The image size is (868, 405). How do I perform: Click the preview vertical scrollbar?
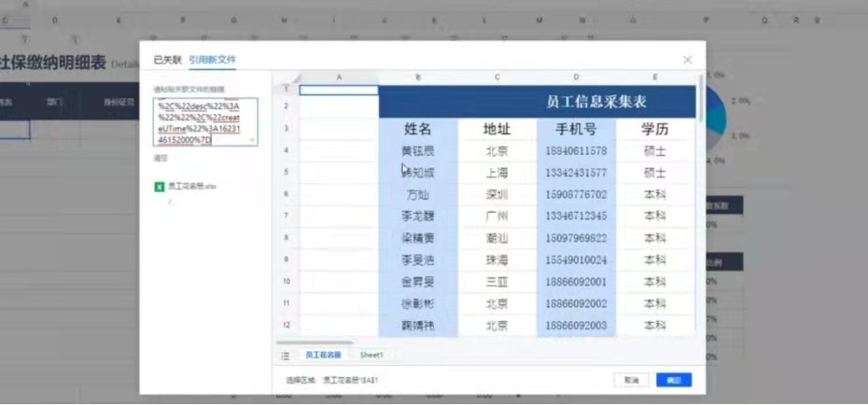point(701,97)
